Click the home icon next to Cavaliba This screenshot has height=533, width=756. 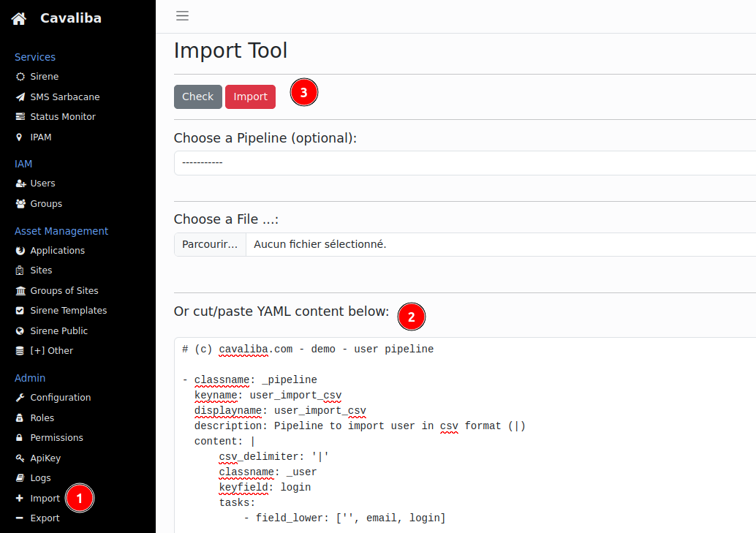pos(18,17)
